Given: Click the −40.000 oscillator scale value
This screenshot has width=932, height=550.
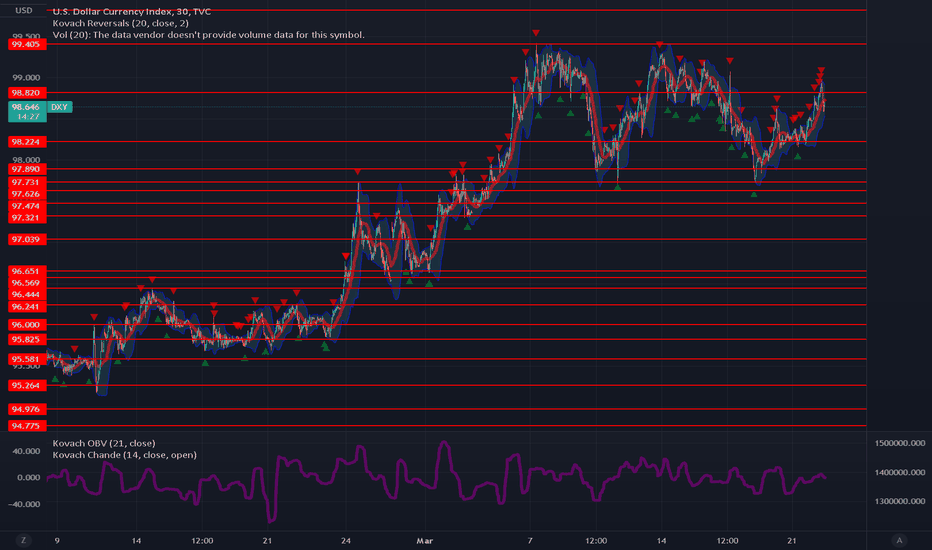Looking at the screenshot, I should (x=24, y=504).
